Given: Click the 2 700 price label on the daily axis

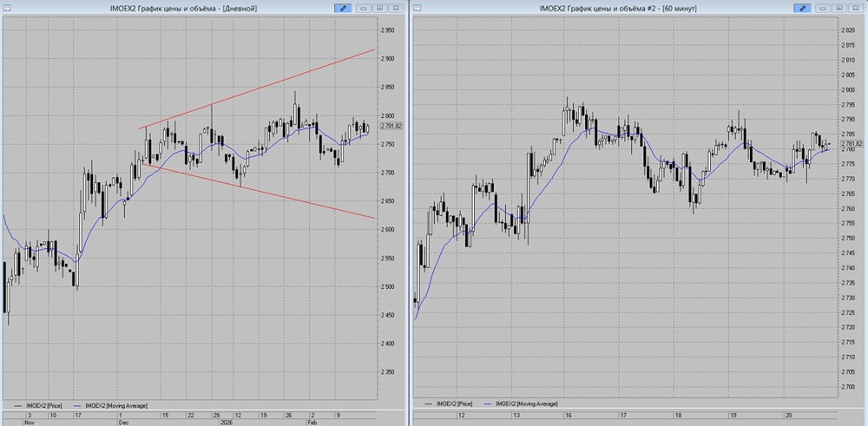Looking at the screenshot, I should coord(387,173).
